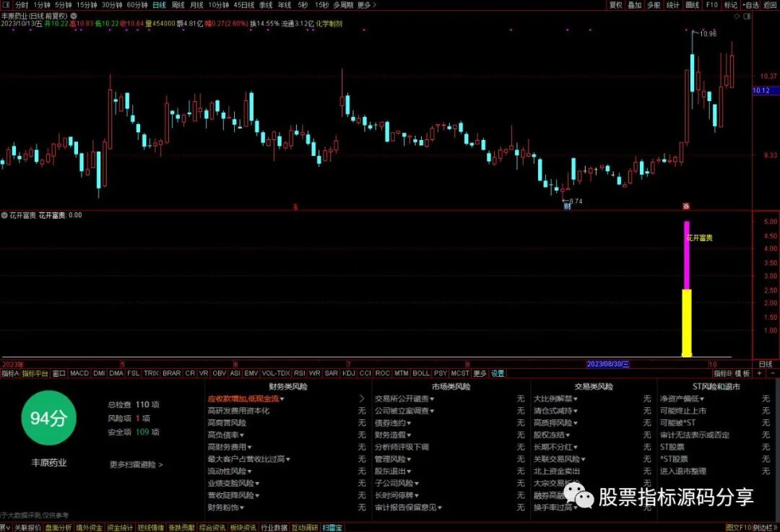Click the 多股 multi-stock button
780x532 pixels.
pyautogui.click(x=654, y=5)
